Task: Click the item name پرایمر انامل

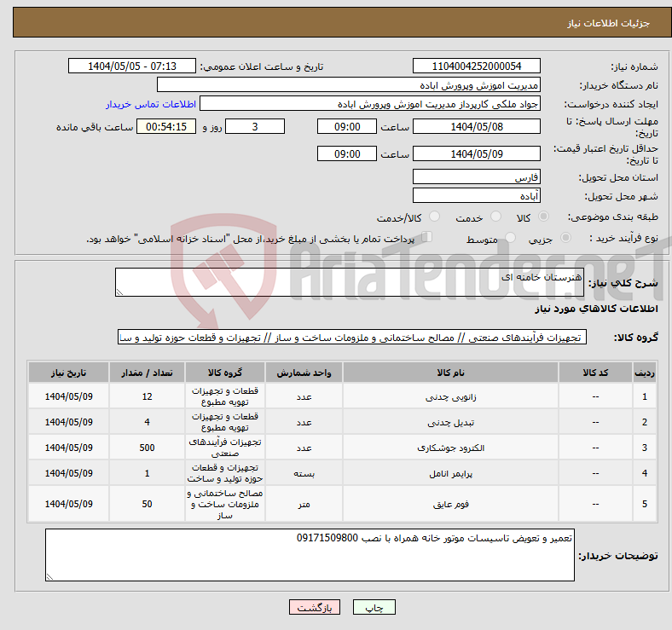Action: (450, 474)
